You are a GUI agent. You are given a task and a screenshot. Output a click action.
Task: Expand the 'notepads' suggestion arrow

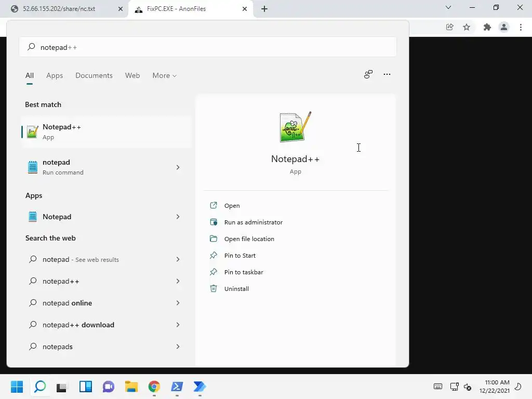pos(178,347)
